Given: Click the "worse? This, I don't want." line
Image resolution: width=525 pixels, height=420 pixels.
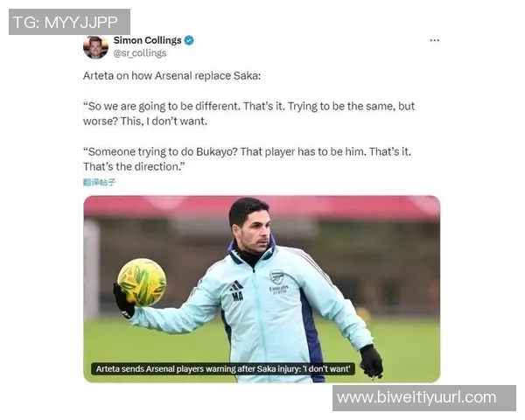Looking at the screenshot, I should coord(145,122).
